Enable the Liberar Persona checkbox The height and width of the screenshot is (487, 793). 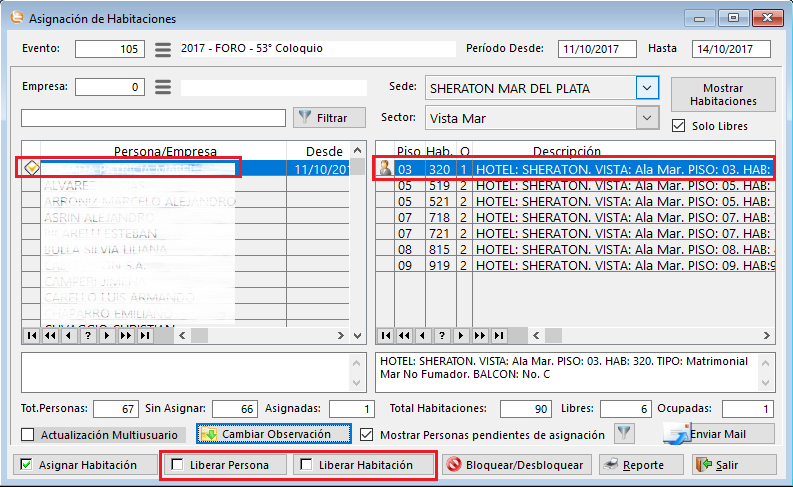pos(178,465)
